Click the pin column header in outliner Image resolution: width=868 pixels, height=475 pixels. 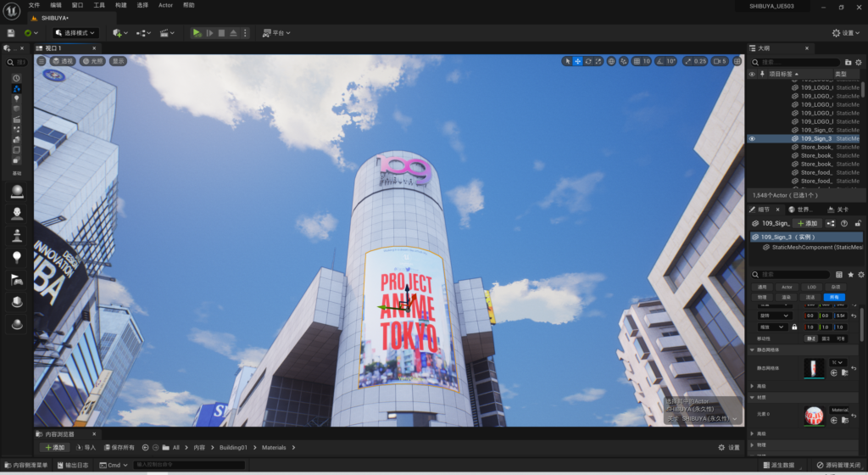(x=762, y=74)
